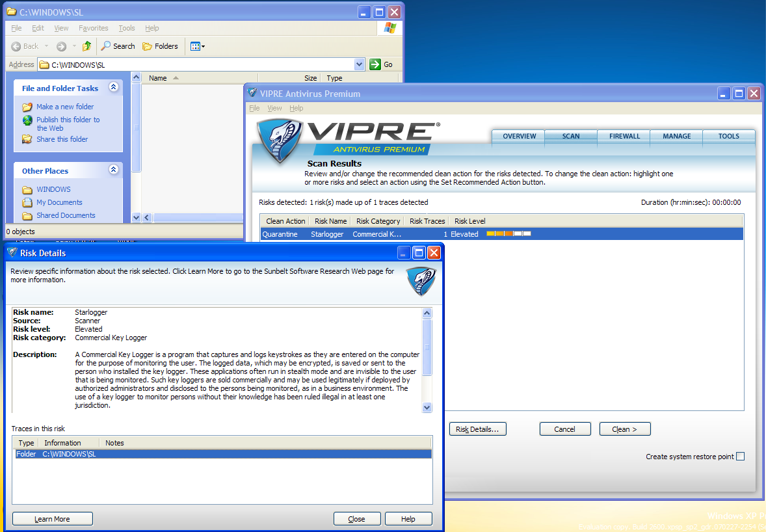The height and width of the screenshot is (532, 766).
Task: Sort by Clean Action column header
Action: pos(285,221)
